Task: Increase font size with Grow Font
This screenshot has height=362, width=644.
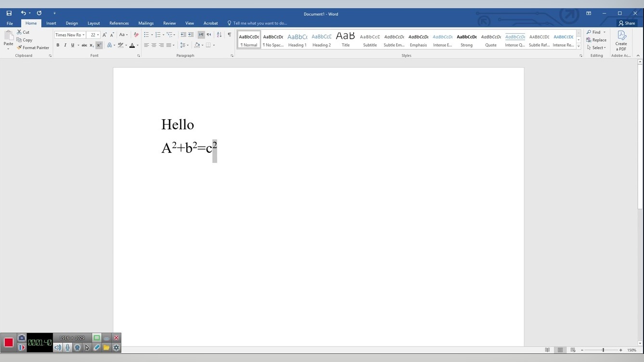Action: point(104,35)
